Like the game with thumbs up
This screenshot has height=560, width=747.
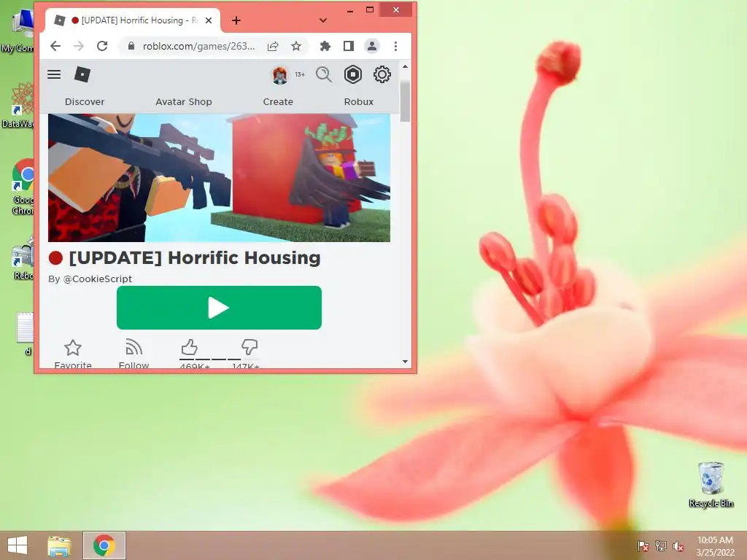pos(190,347)
